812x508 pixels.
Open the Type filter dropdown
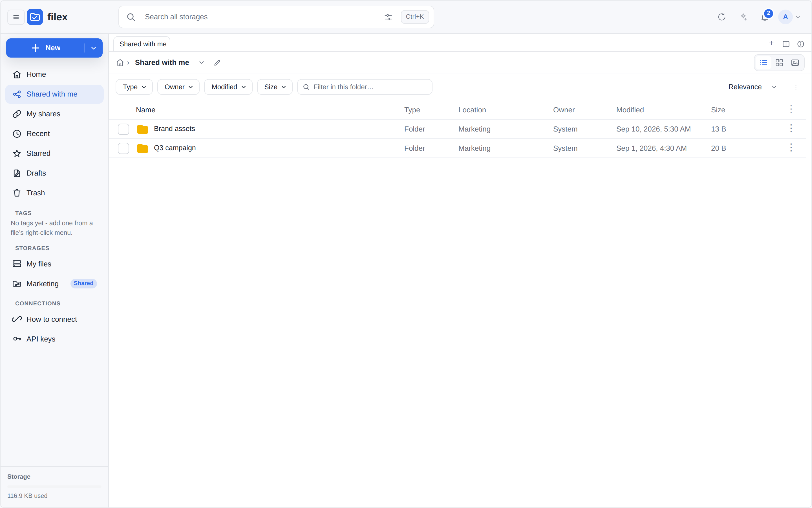[x=134, y=87]
